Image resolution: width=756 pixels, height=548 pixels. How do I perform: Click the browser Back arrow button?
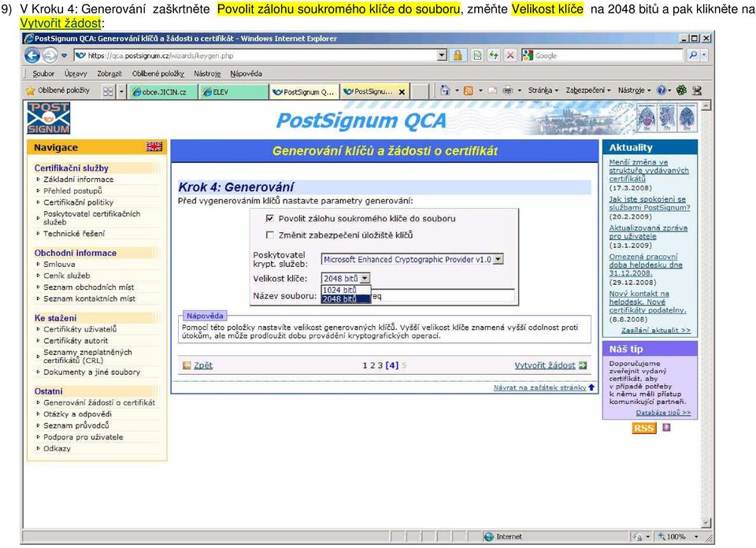[32, 56]
